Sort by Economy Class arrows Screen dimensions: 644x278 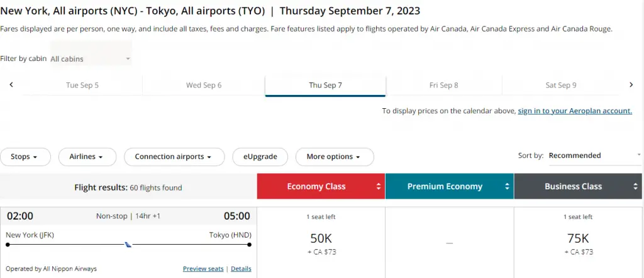[x=378, y=186]
